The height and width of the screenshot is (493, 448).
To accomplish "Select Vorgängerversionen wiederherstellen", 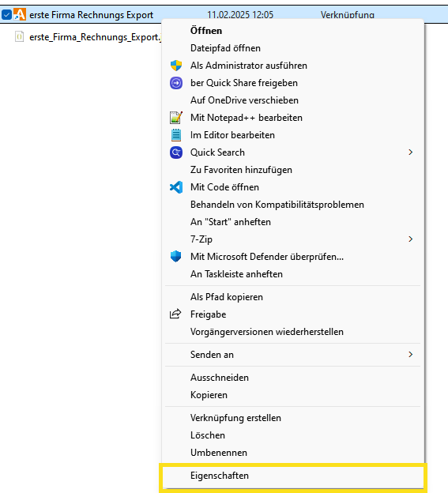I will (x=292, y=332).
